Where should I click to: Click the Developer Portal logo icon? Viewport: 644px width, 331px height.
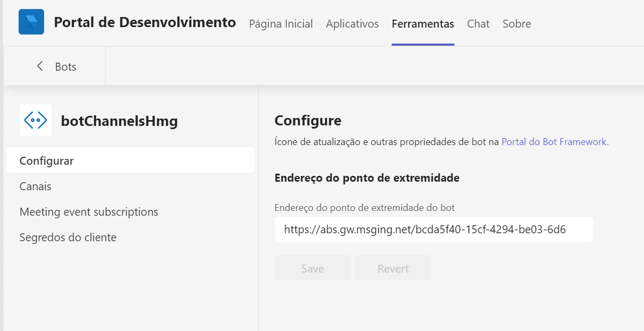(31, 22)
